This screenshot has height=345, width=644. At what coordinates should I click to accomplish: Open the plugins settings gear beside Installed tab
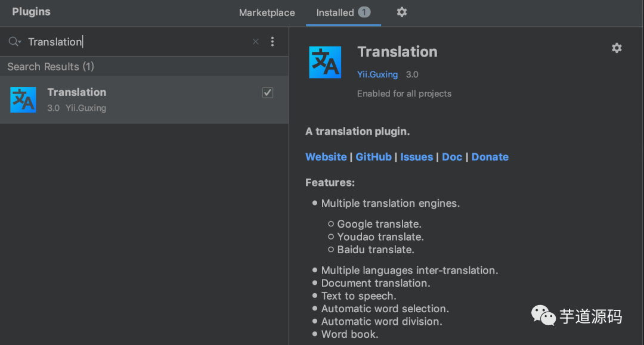402,13
